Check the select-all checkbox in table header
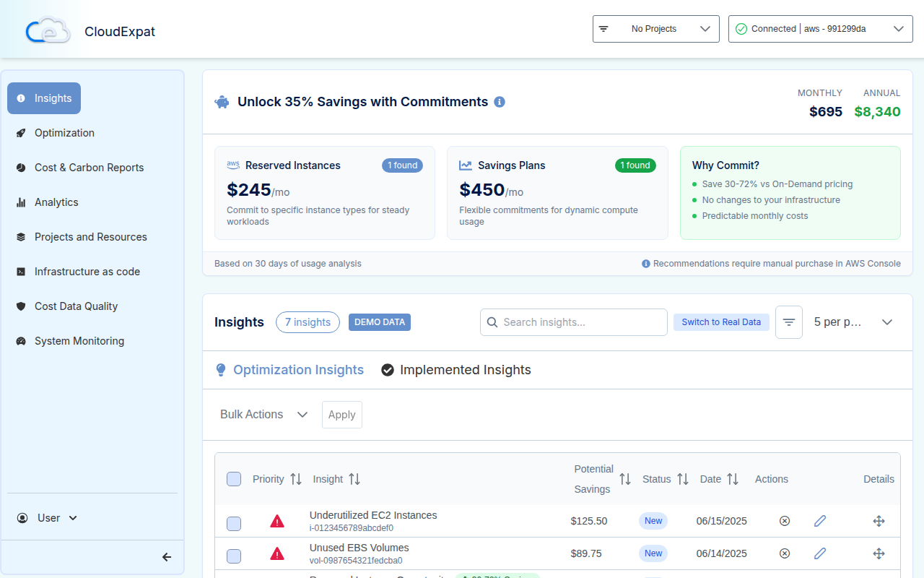This screenshot has height=578, width=924. pyautogui.click(x=234, y=479)
